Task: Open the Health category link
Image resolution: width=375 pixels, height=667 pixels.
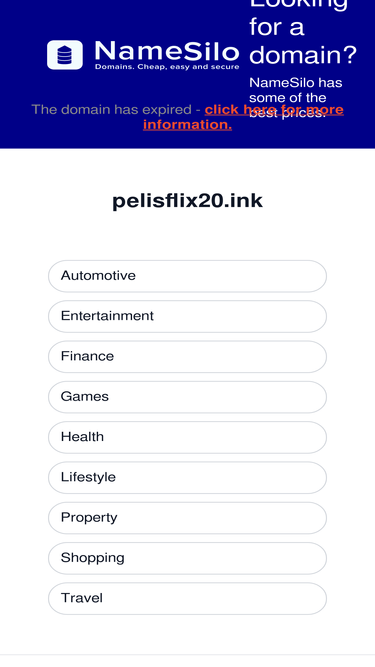Action: click(x=188, y=437)
